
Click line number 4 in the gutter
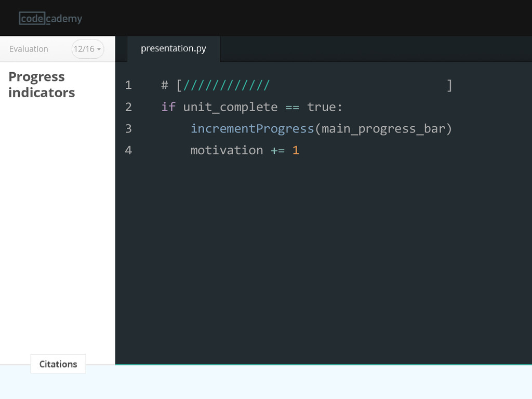coord(128,150)
